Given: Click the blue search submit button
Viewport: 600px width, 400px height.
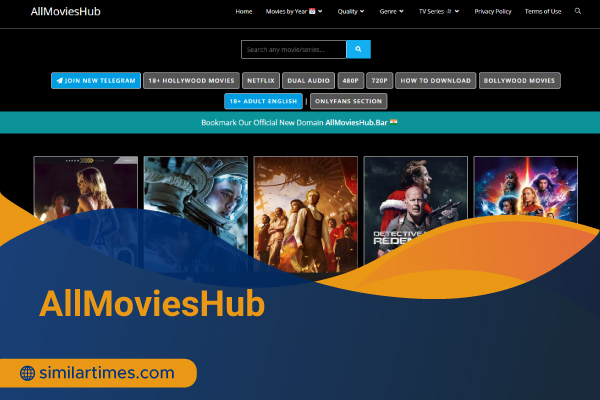Looking at the screenshot, I should click(x=359, y=49).
